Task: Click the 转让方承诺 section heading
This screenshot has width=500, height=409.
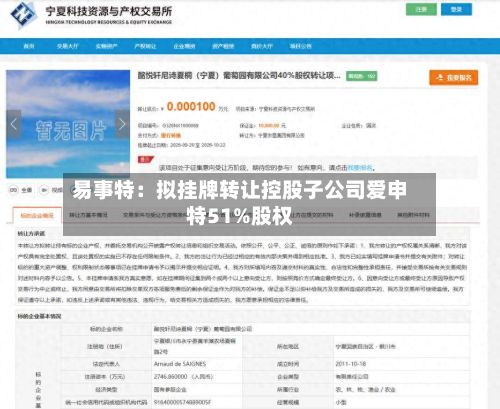Action: tap(31, 234)
